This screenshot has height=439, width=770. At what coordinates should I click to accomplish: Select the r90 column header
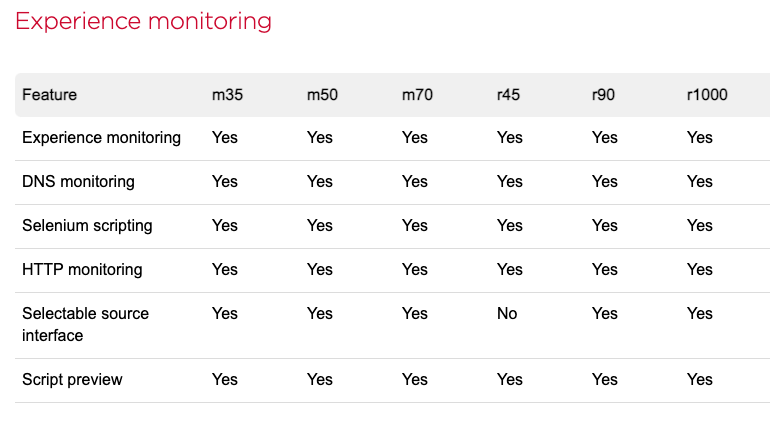click(x=603, y=95)
